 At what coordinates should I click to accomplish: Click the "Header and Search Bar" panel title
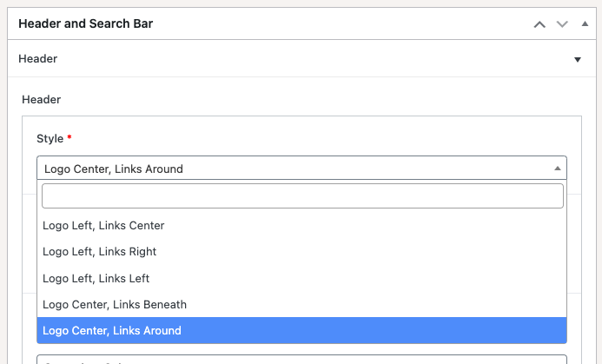pyautogui.click(x=85, y=24)
